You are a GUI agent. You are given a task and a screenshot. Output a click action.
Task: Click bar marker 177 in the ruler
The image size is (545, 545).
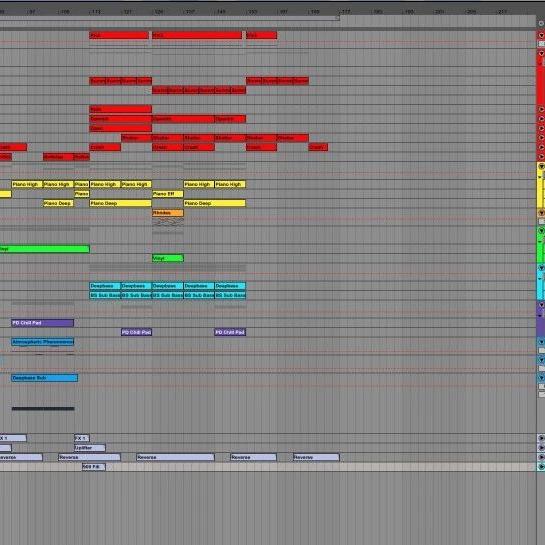point(345,11)
